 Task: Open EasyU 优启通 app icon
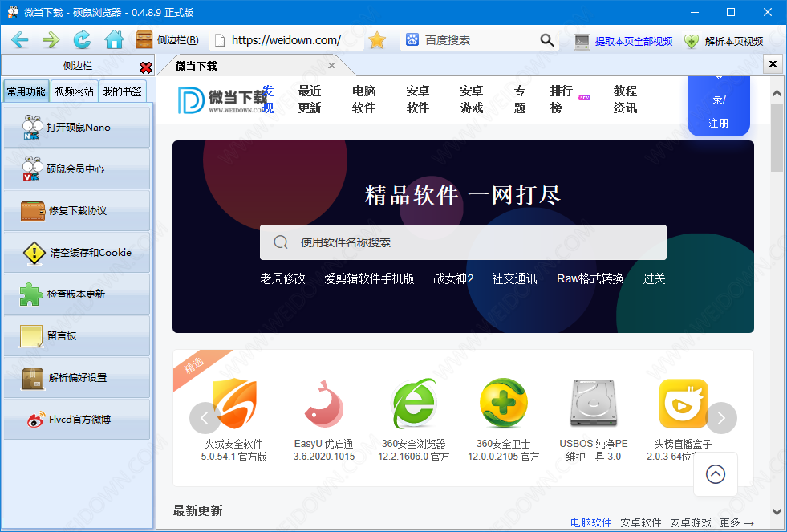point(324,404)
